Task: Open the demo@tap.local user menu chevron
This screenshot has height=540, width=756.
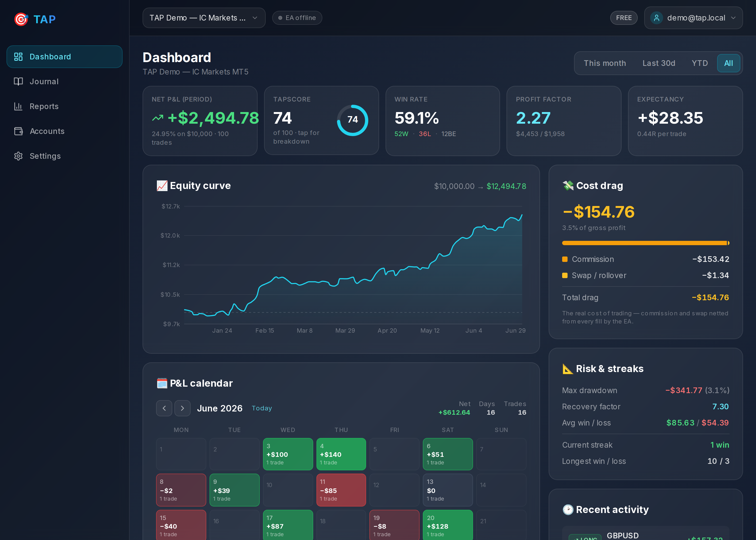Action: (733, 18)
